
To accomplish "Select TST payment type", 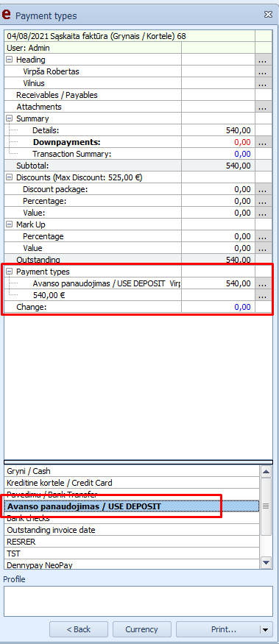I will click(132, 553).
